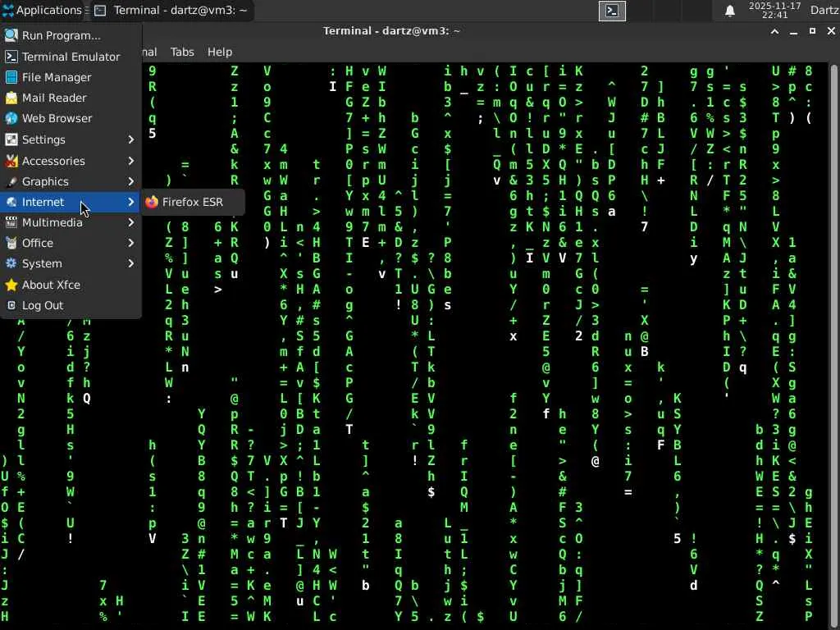Image resolution: width=840 pixels, height=630 pixels.
Task: Minimize the Terminal window
Action: 793,32
